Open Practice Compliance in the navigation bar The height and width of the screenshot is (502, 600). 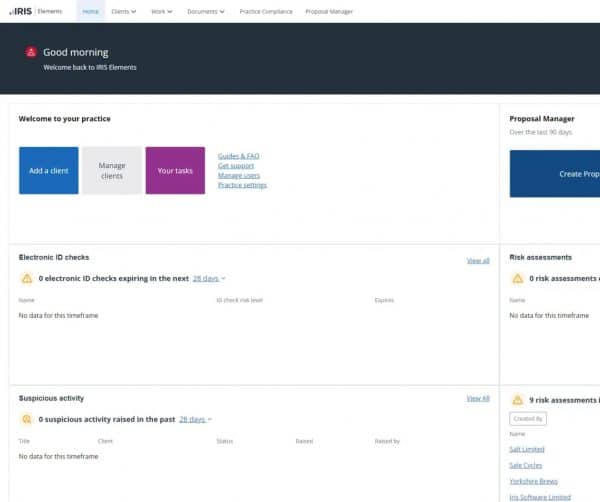(266, 11)
